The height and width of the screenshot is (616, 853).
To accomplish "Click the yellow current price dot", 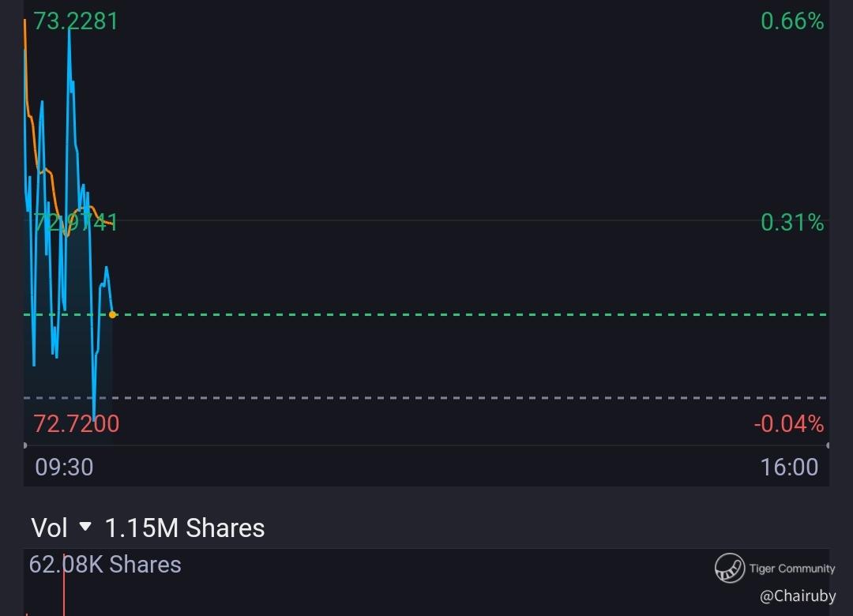I will point(112,314).
